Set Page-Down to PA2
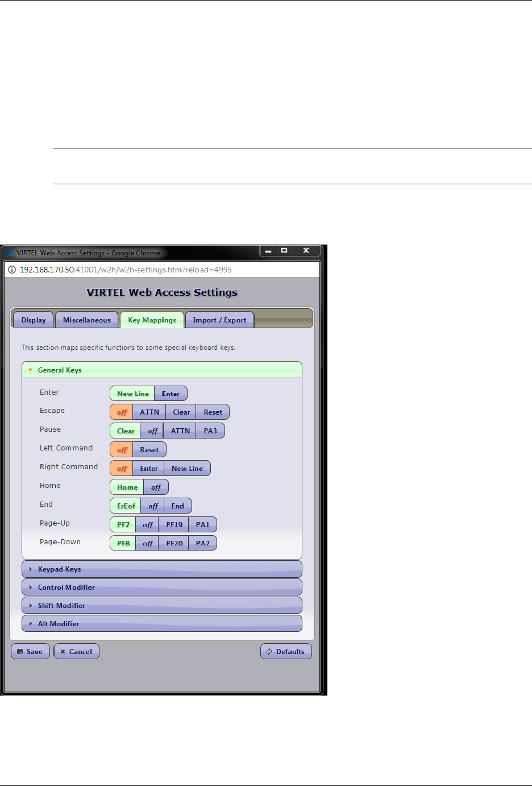 203,543
